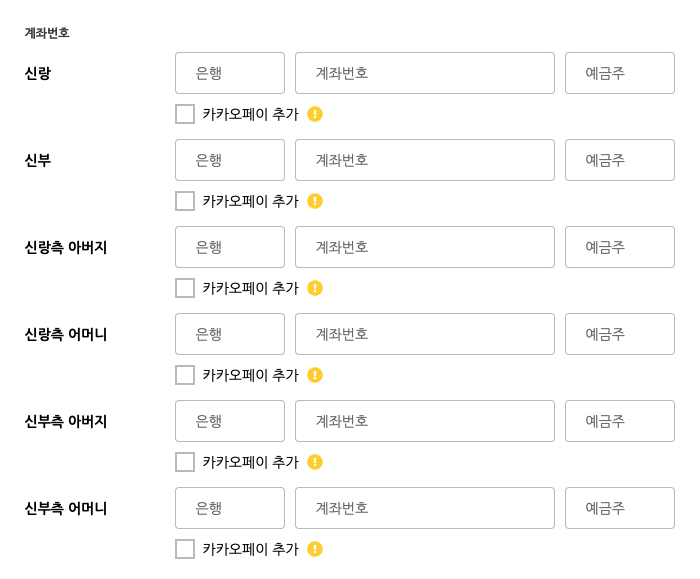
Task: Check 카카오페이 추가 for 신부측 어머니
Action: point(185,549)
